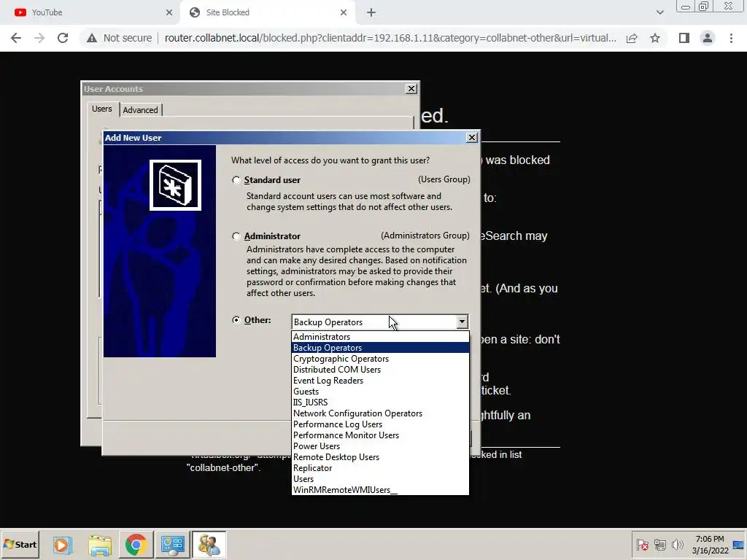This screenshot has height=560, width=747.
Task: Open the Chrome three-dot menu
Action: coord(731,38)
